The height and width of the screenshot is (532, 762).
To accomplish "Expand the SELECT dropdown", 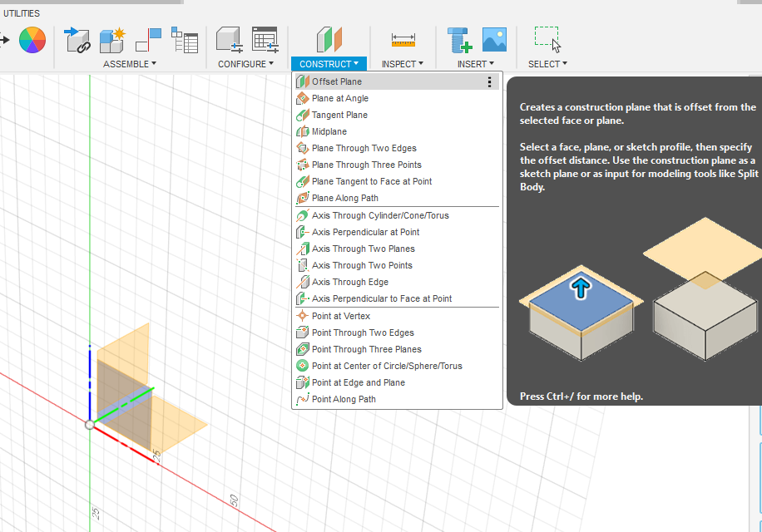I will point(547,64).
